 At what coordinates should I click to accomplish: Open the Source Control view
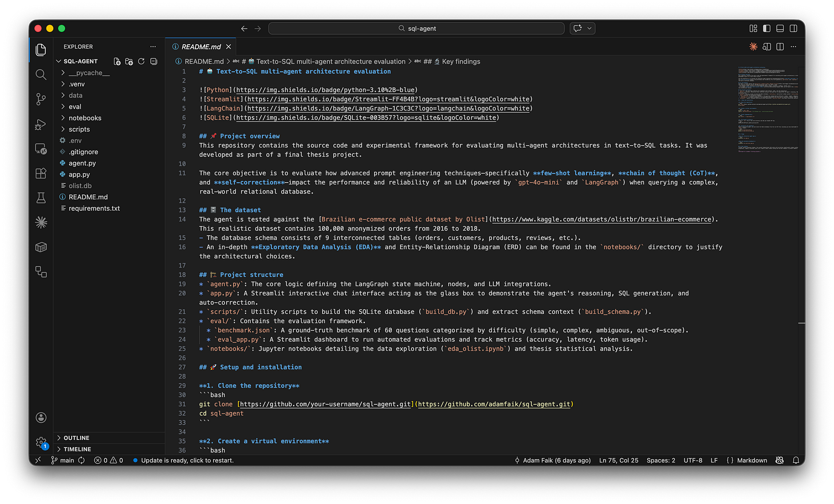tap(41, 99)
